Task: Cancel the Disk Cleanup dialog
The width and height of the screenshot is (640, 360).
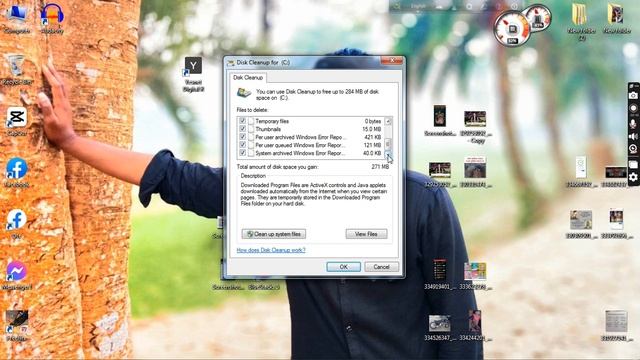Action: click(x=381, y=267)
